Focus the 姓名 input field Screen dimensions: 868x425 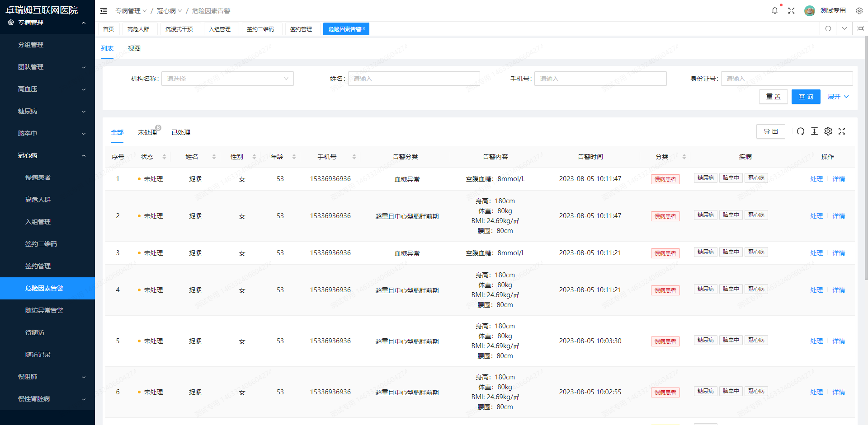414,79
